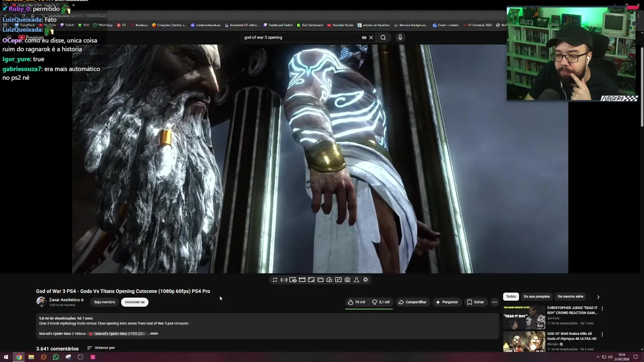Viewport: 644px width, 362px height.
Task: Open the creatornetwork.ea bookmark
Action: [x=205, y=25]
